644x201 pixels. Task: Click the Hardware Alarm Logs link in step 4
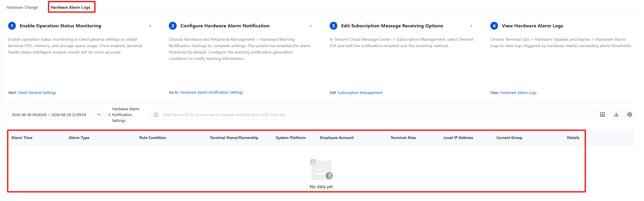pyautogui.click(x=518, y=93)
